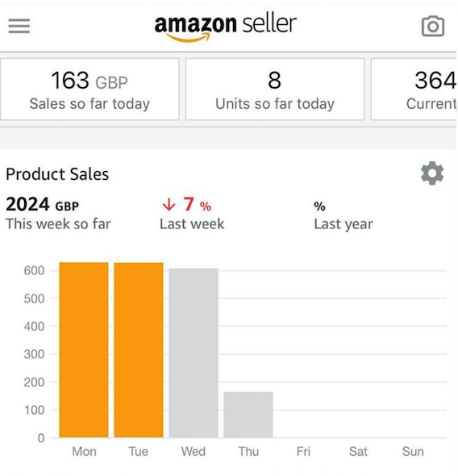Viewport: 458px width, 476px height.
Task: Tap the 600 value on chart axis
Action: (x=34, y=270)
